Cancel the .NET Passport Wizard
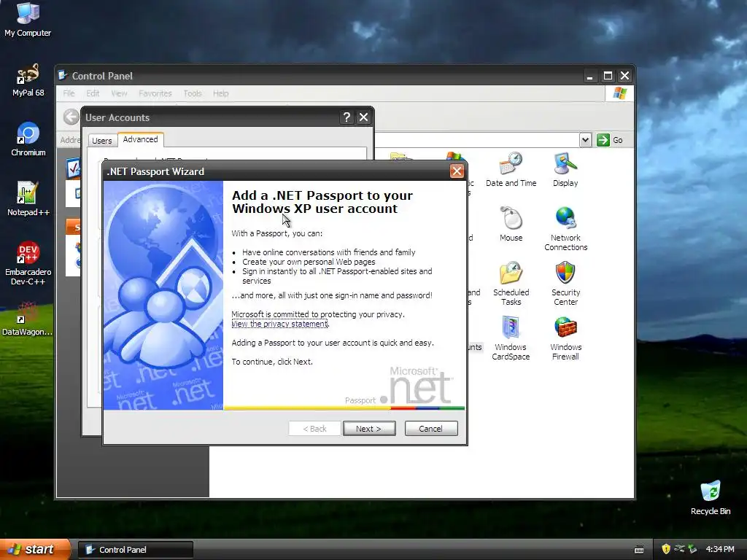This screenshot has height=560, width=747. point(430,429)
